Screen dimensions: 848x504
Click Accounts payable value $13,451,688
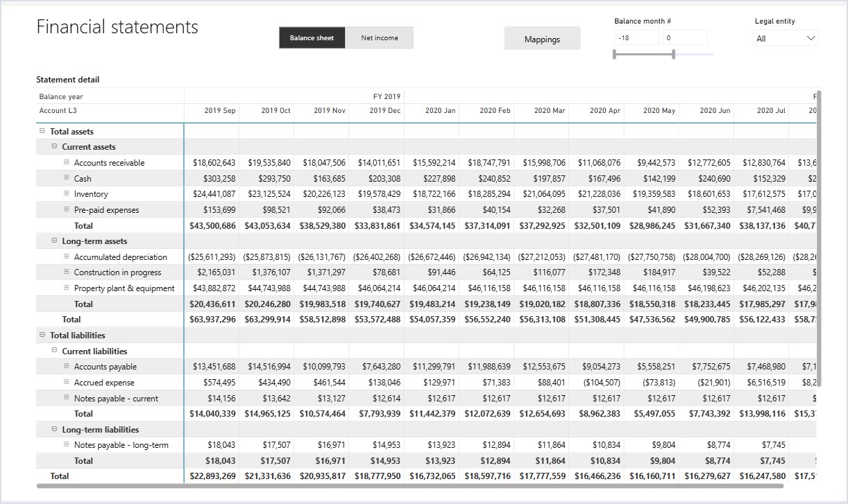click(214, 367)
